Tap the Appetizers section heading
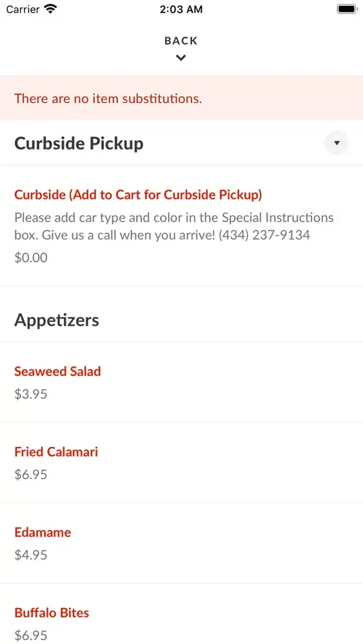This screenshot has width=363, height=644. click(57, 320)
